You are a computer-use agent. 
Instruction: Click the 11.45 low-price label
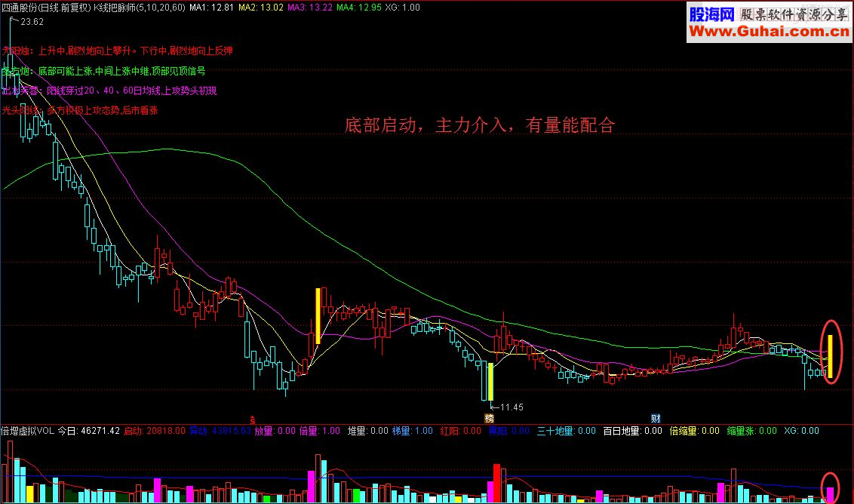coord(511,407)
